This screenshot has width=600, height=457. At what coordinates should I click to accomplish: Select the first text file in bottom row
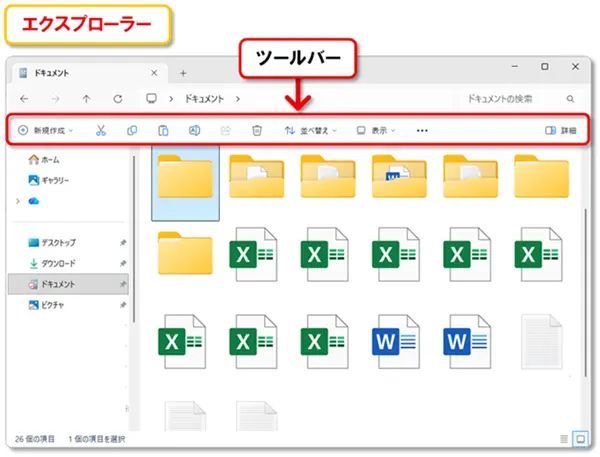pyautogui.click(x=185, y=416)
